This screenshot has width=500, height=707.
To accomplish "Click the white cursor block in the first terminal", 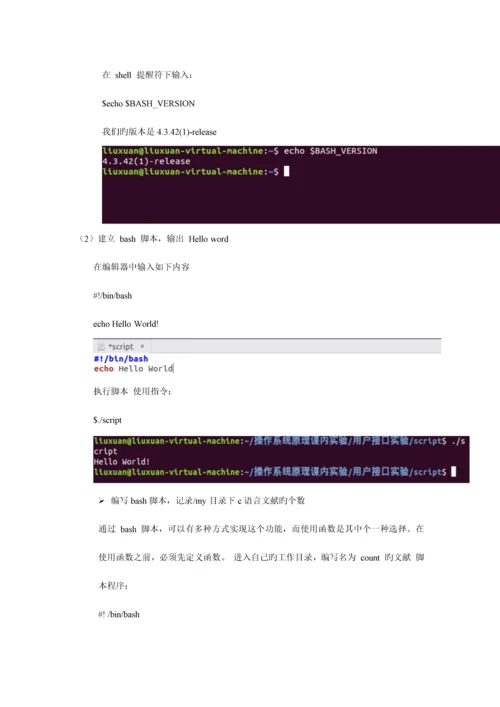I will coord(286,171).
